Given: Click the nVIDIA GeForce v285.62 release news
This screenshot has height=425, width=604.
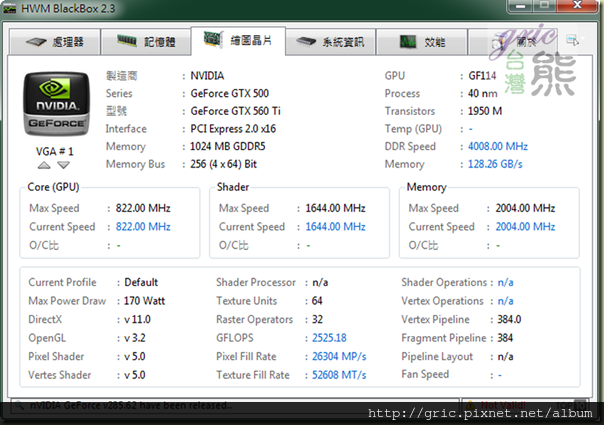Looking at the screenshot, I should [131, 405].
